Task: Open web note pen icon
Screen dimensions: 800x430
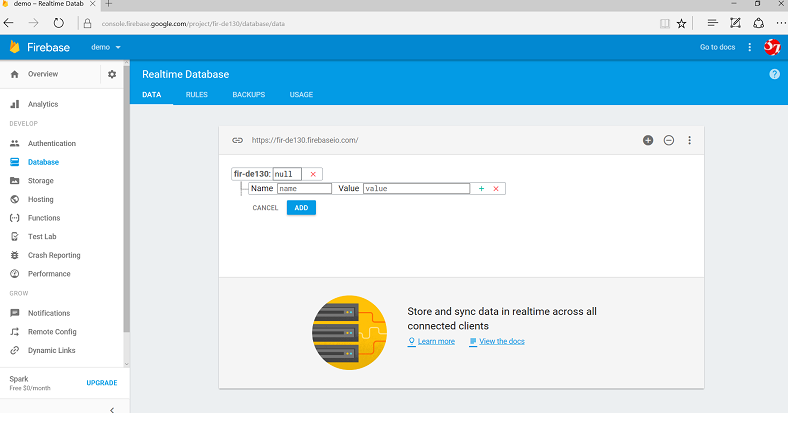Action: click(735, 23)
